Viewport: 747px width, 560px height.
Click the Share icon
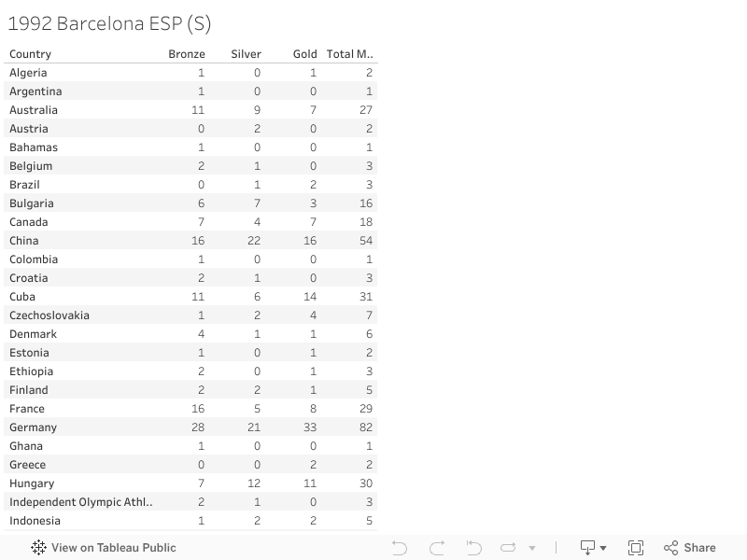coord(690,548)
